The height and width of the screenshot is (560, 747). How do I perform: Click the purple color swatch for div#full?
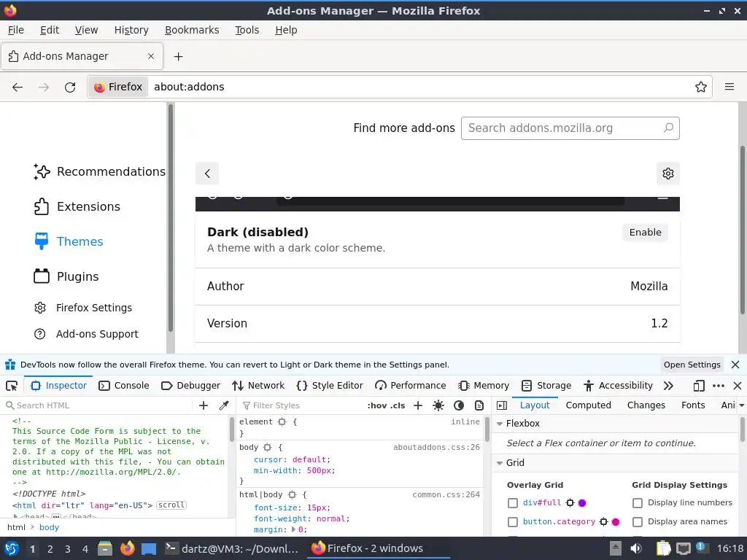click(x=582, y=503)
